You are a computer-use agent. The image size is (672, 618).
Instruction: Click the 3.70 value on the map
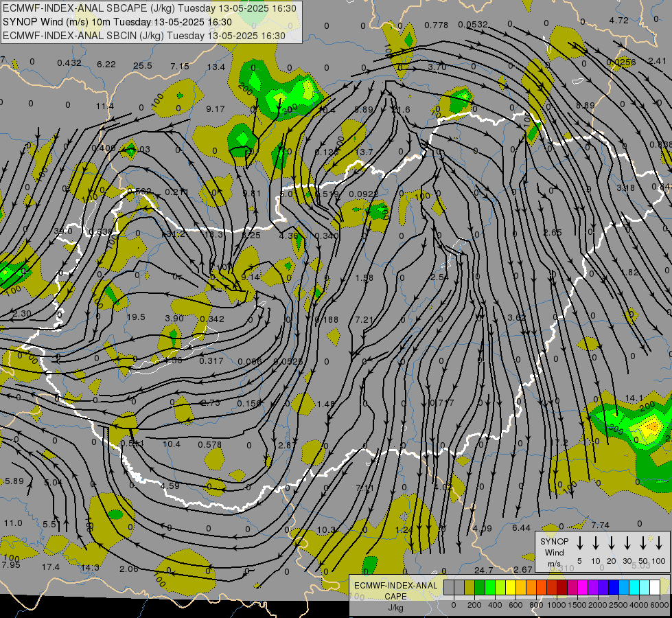[x=437, y=67]
